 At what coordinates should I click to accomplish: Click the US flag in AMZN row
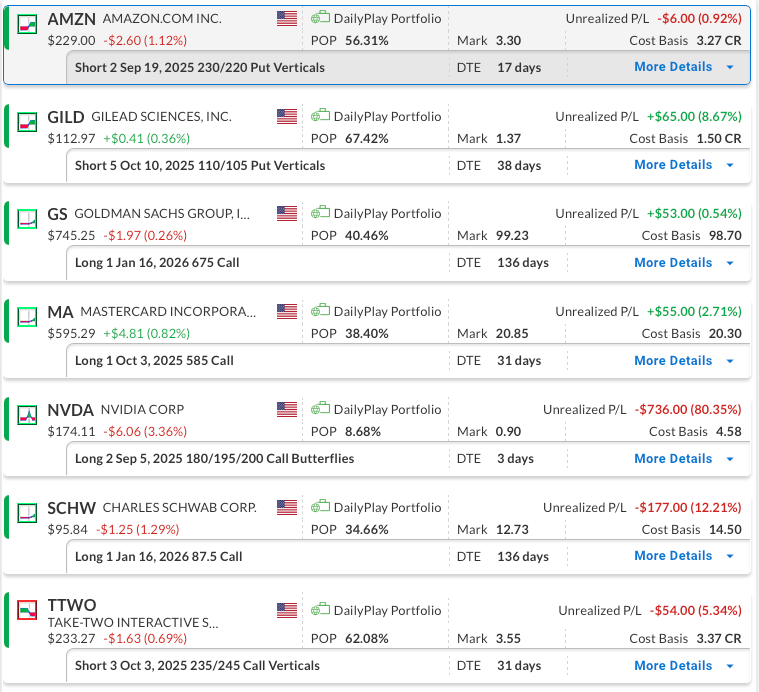pos(287,18)
